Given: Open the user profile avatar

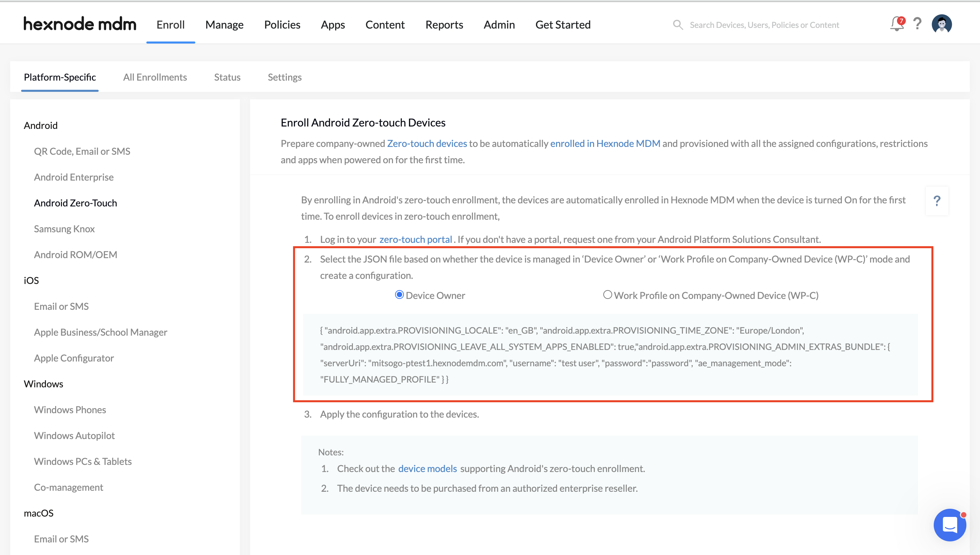Looking at the screenshot, I should (942, 24).
